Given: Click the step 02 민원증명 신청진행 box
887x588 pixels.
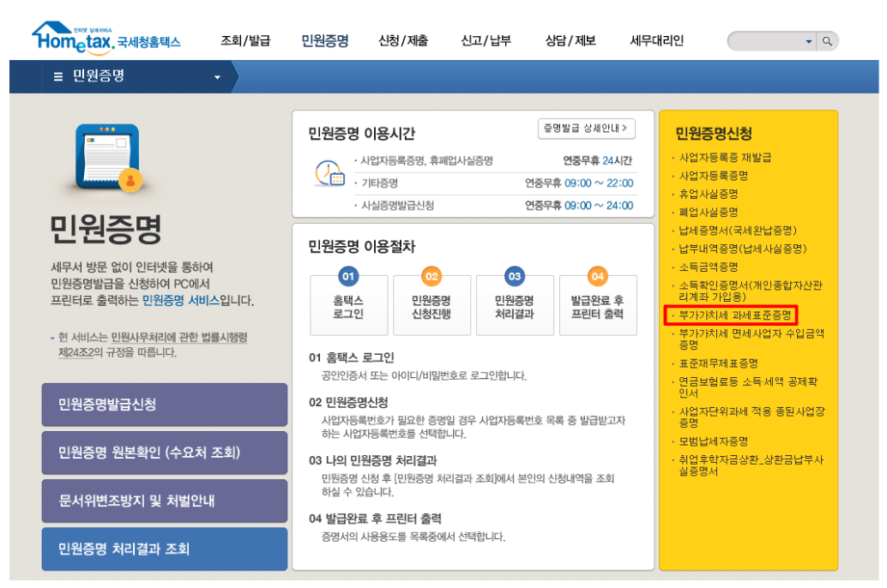Looking at the screenshot, I should tap(431, 305).
